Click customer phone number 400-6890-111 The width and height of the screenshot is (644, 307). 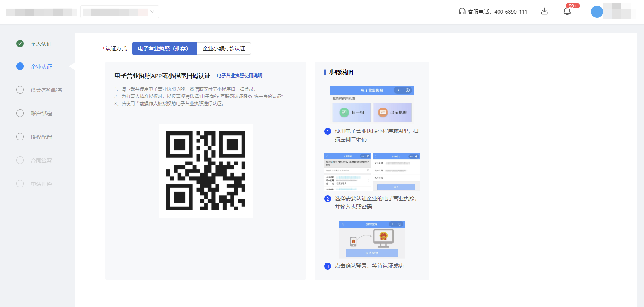pos(511,12)
